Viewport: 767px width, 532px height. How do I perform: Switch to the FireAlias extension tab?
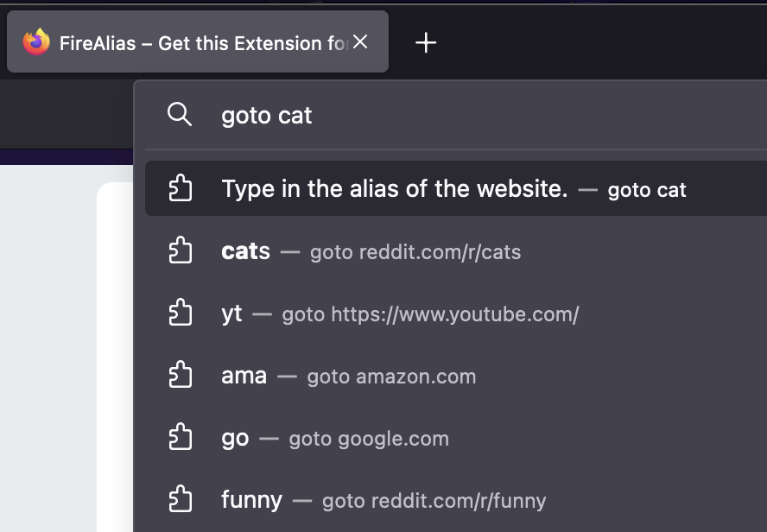pos(198,42)
